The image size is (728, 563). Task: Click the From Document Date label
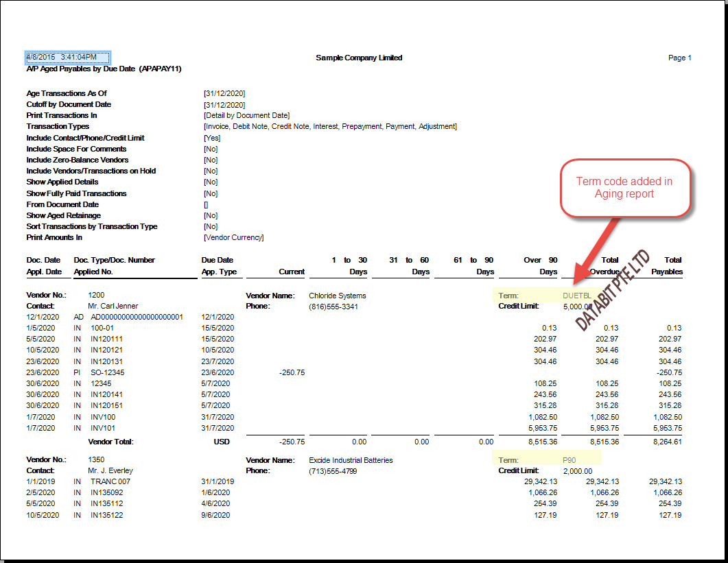[62, 204]
